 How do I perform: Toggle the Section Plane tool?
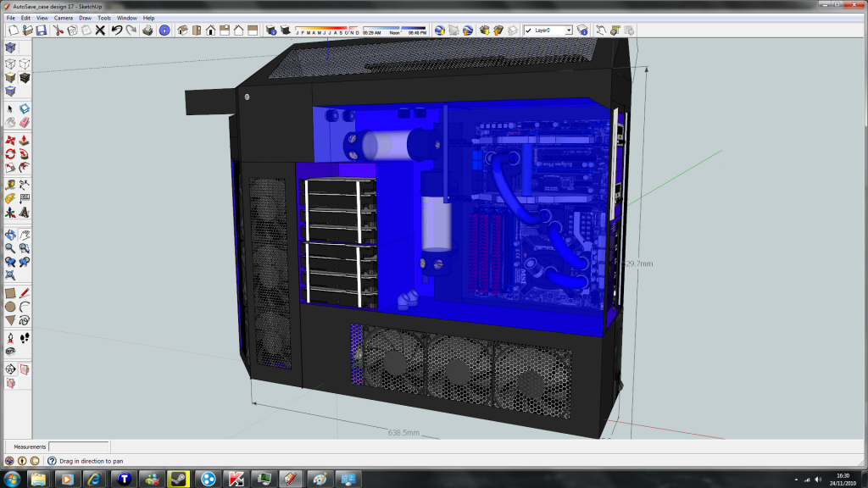click(x=10, y=369)
